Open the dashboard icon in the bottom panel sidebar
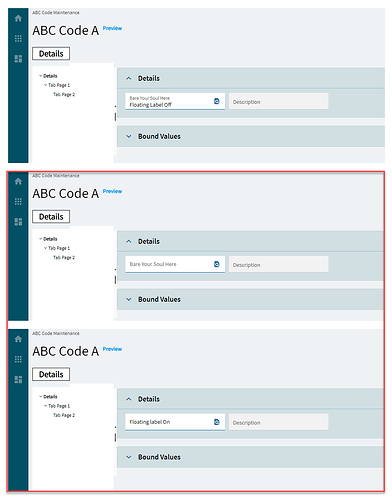The width and height of the screenshot is (392, 500). pos(18,380)
